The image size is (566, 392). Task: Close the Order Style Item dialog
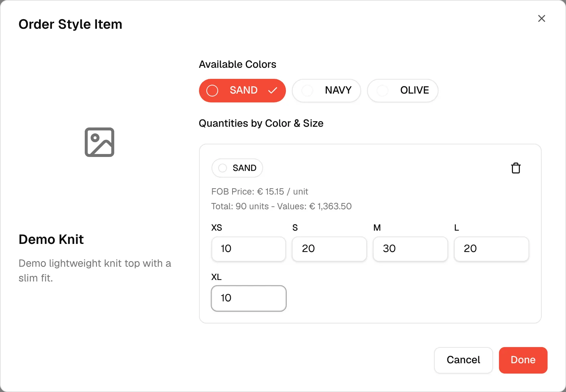click(x=541, y=18)
